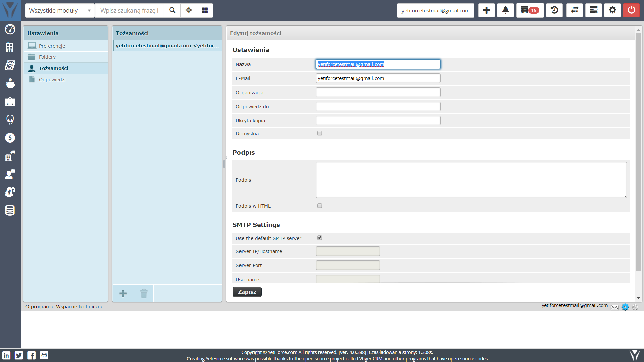Screen dimensions: 644x362
Task: Open the database stack icon in sidebar
Action: click(10, 210)
